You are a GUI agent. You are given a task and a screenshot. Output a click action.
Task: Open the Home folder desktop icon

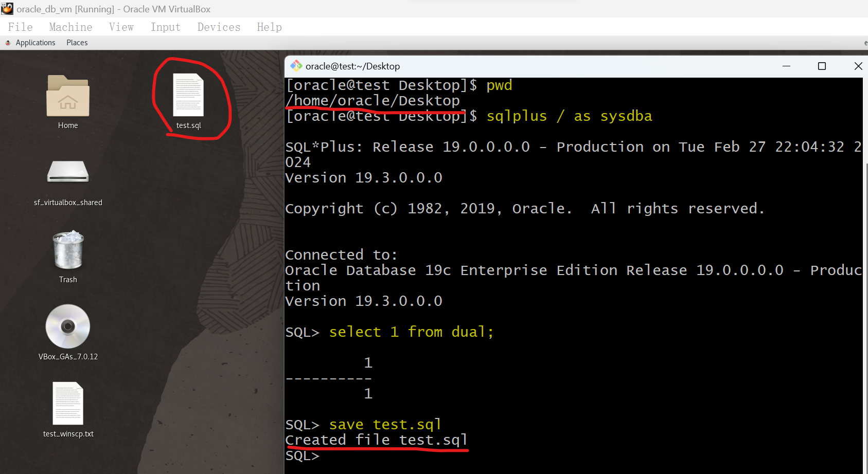[x=68, y=96]
